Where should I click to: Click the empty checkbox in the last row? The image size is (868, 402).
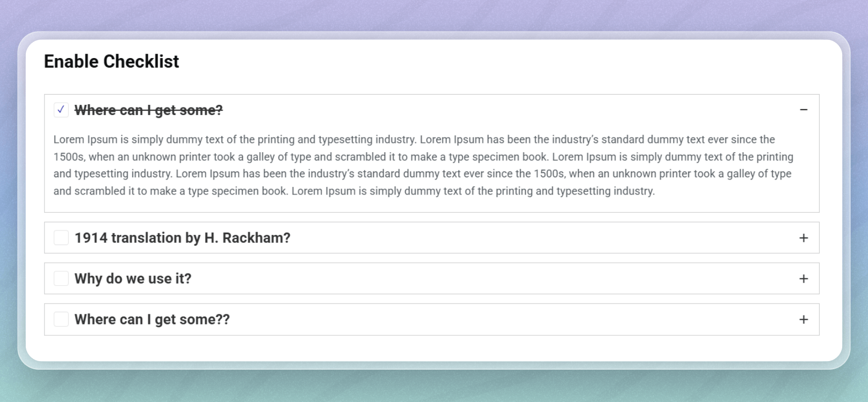[x=61, y=319]
